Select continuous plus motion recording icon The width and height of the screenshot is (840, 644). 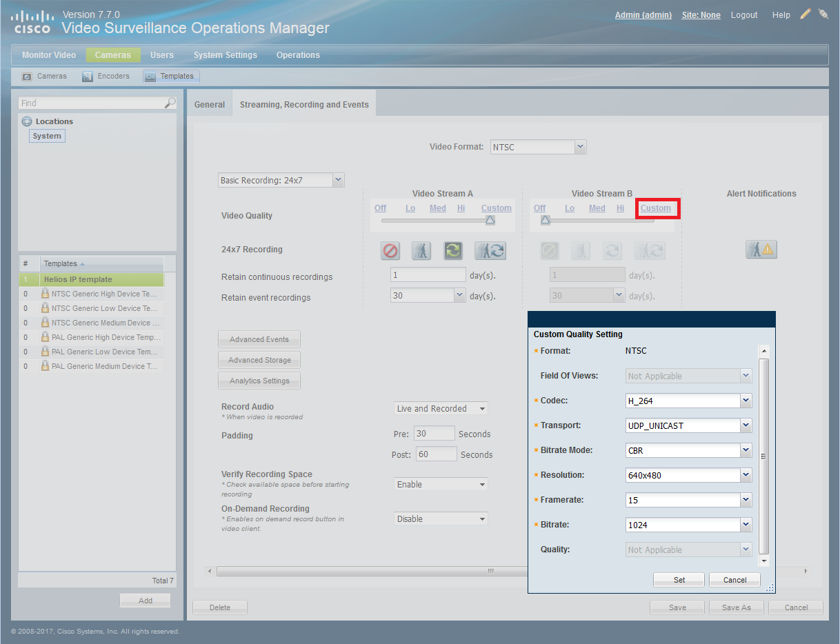click(x=490, y=251)
